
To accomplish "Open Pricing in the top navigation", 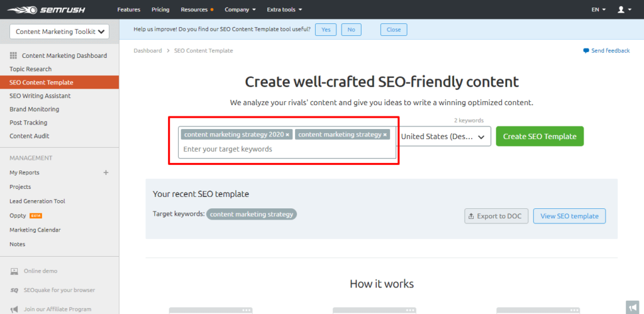I will (160, 9).
